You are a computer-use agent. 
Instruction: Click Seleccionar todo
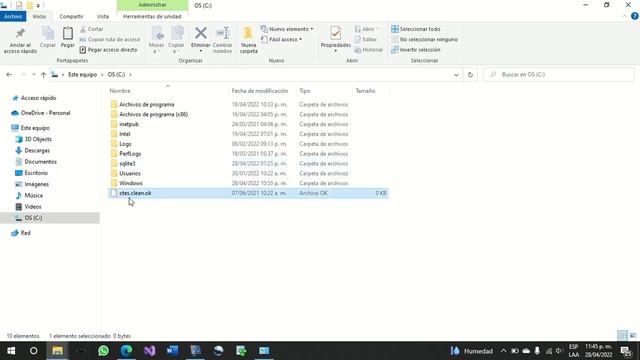(x=416, y=29)
